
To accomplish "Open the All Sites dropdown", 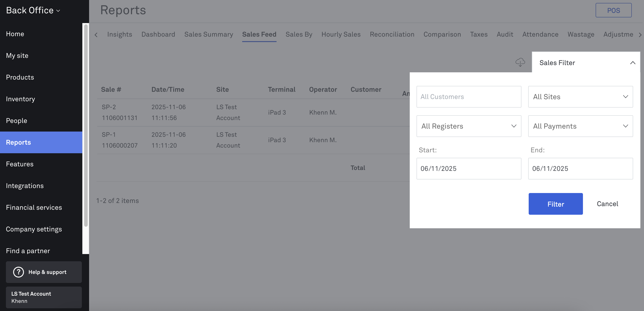I will pyautogui.click(x=580, y=97).
